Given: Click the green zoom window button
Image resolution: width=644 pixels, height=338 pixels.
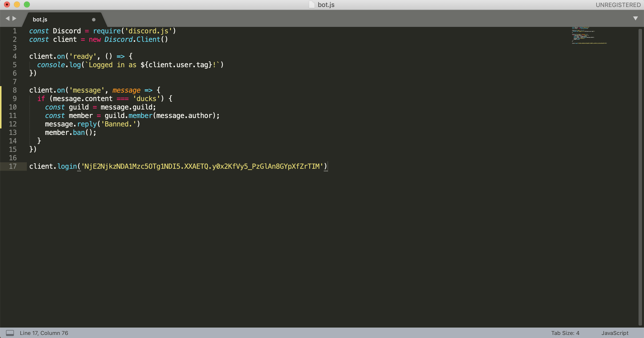Looking at the screenshot, I should 27,4.
